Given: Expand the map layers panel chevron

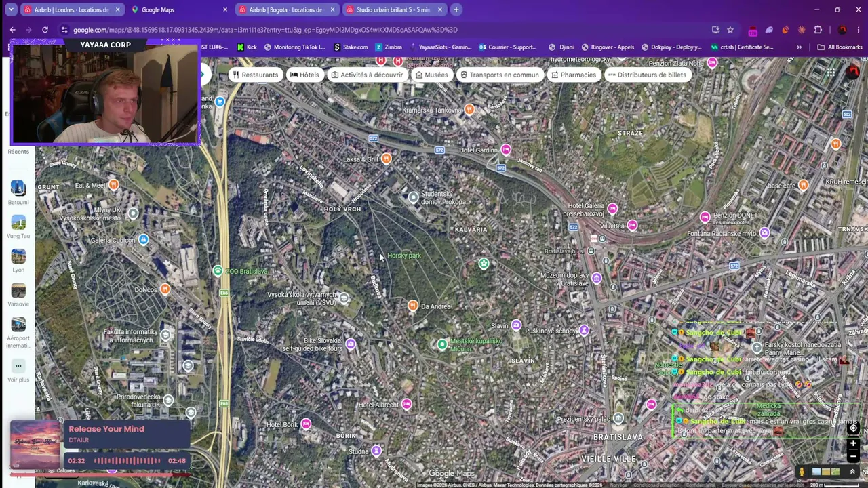Looking at the screenshot, I should pyautogui.click(x=852, y=472).
